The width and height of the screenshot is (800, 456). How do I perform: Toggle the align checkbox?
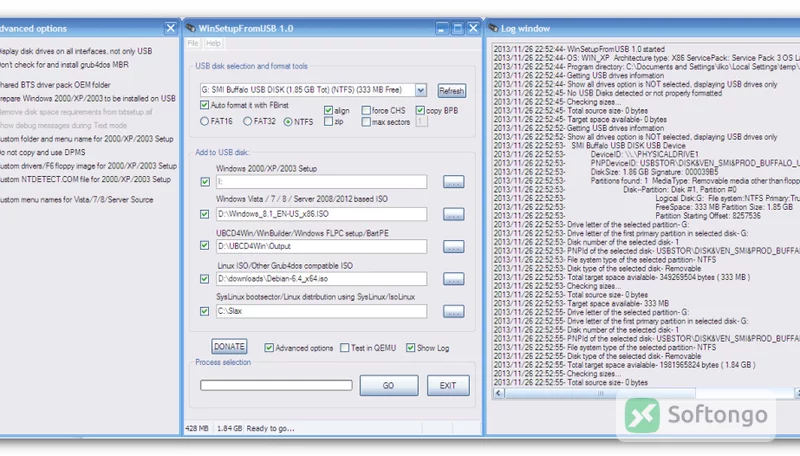coord(328,110)
